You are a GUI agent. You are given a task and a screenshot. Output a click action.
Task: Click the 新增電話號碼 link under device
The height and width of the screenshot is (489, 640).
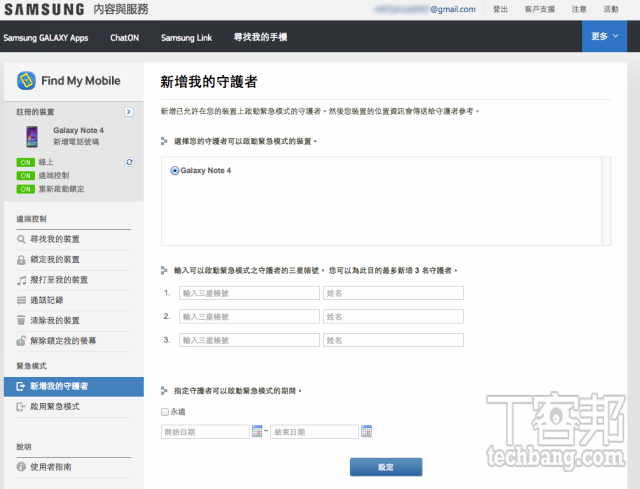pos(76,142)
